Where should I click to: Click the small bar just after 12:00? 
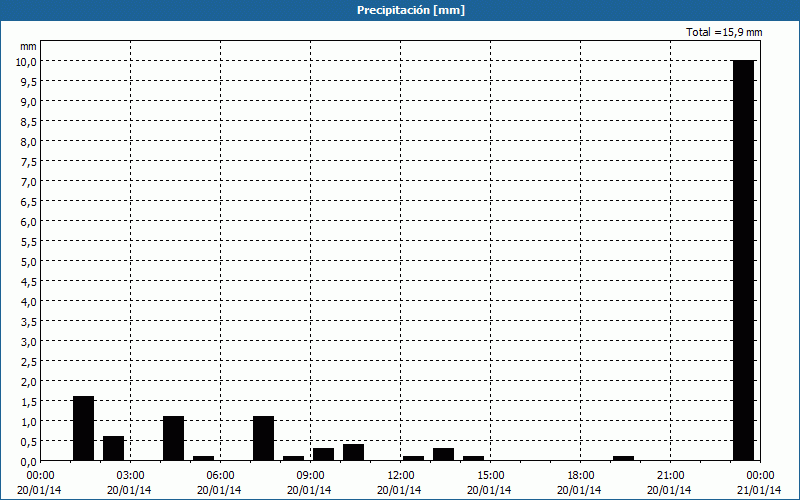point(413,459)
